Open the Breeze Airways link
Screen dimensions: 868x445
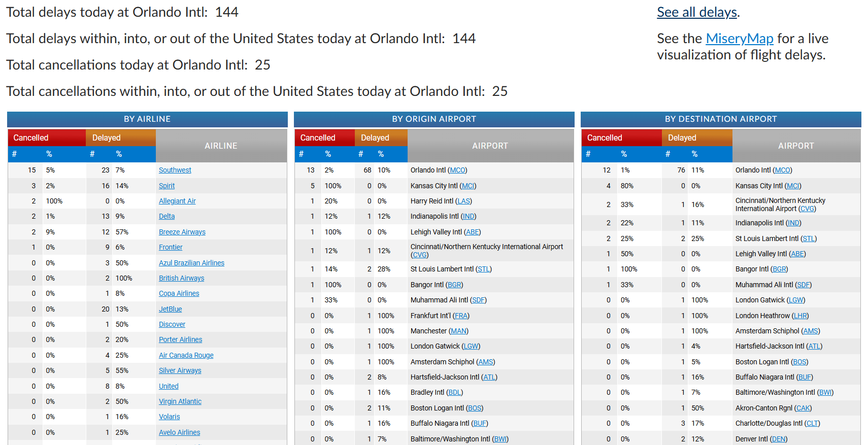182,232
